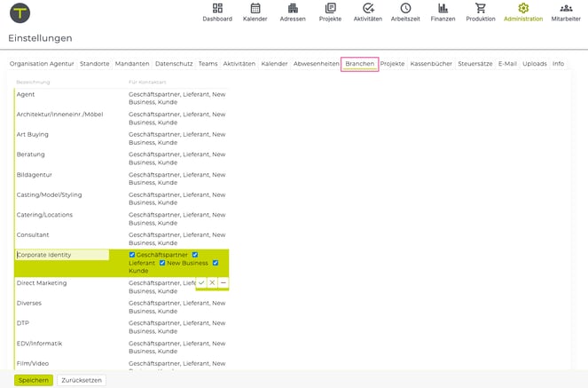
Task: Select the Film/Video row
Action: coord(122,364)
